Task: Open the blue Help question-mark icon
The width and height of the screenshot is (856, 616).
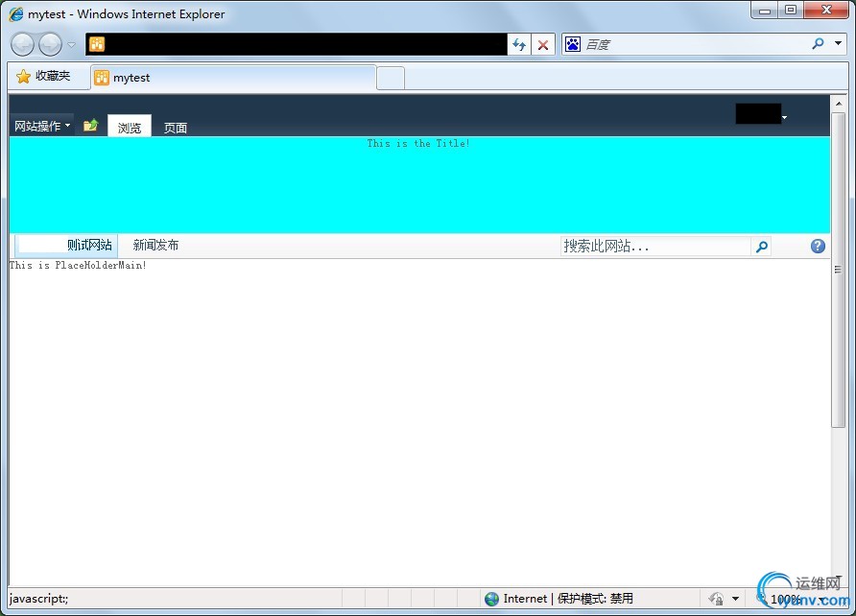Action: pos(818,246)
